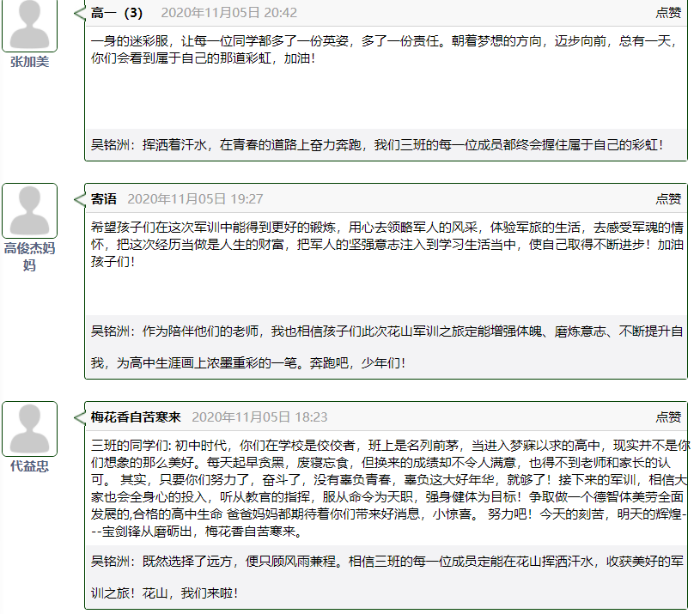Screen dimensions: 700x614
Task: Select the post title 寄语
Action: point(104,198)
